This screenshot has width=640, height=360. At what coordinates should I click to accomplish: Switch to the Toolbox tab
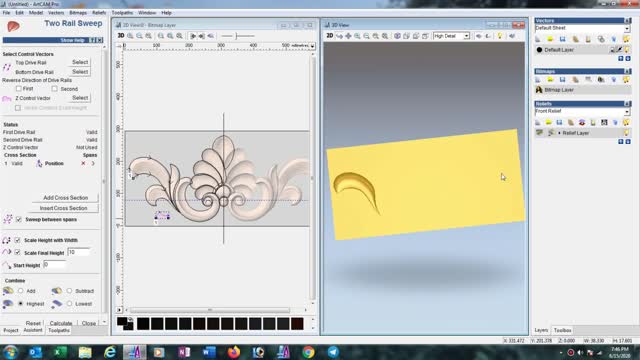(562, 330)
